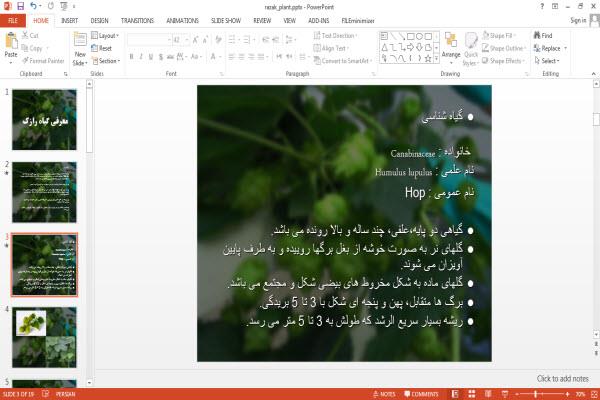Toggle the NOTES pane in status bar
The image size is (600, 400).
point(384,394)
